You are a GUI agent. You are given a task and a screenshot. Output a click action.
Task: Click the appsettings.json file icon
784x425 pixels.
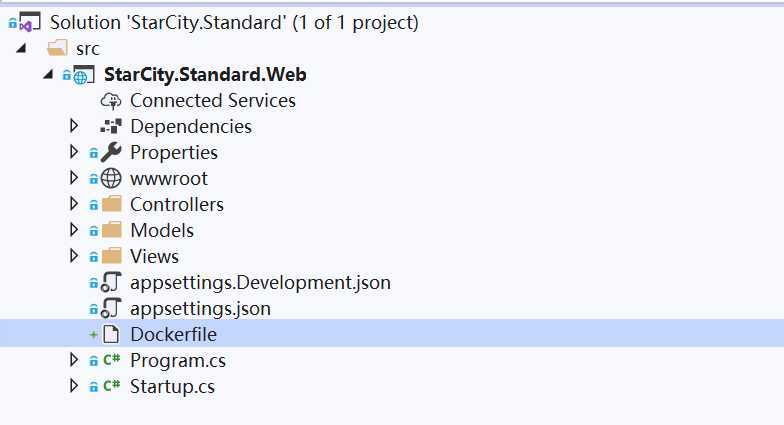click(111, 308)
